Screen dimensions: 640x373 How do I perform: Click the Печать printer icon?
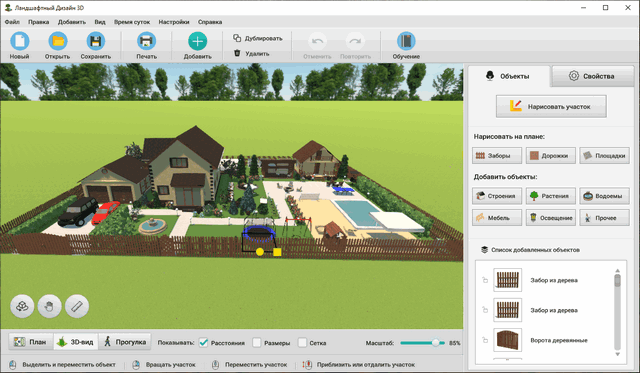(x=146, y=41)
